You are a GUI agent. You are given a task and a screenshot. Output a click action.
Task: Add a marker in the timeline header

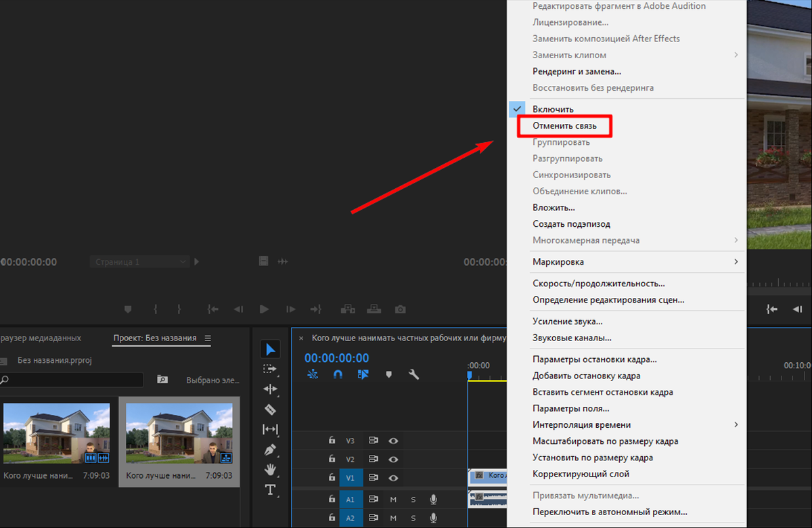[388, 374]
